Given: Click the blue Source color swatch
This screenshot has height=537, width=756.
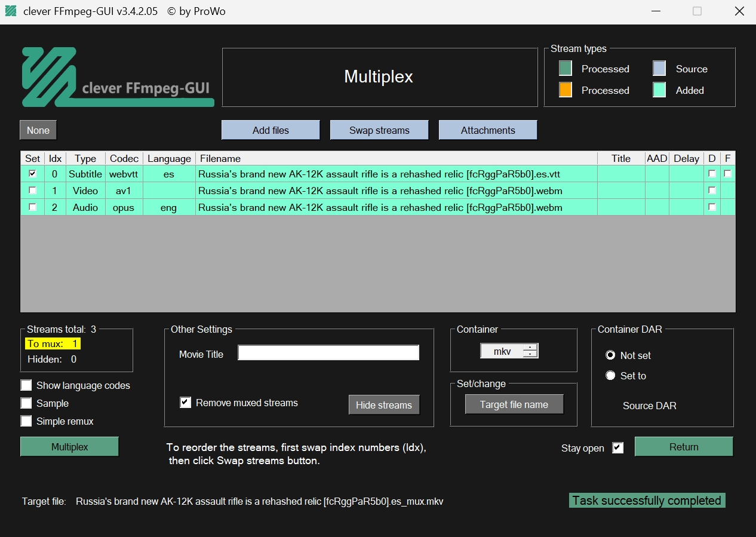Looking at the screenshot, I should 659,69.
